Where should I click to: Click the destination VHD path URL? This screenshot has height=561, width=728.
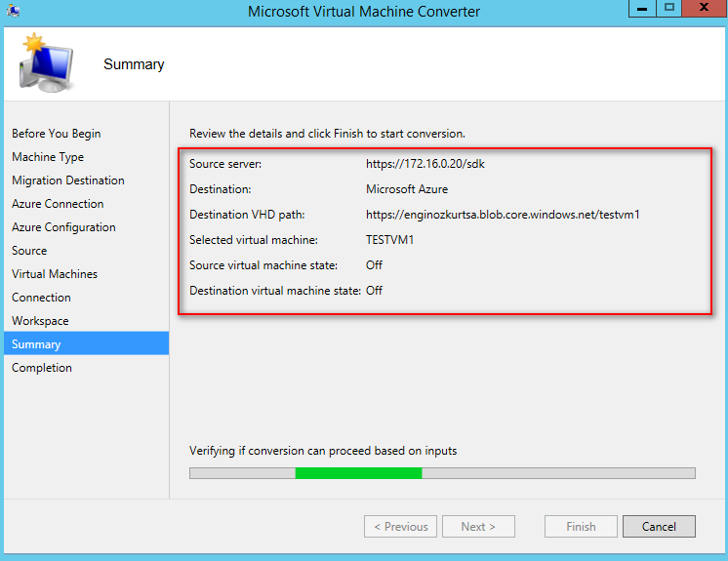[x=503, y=215]
